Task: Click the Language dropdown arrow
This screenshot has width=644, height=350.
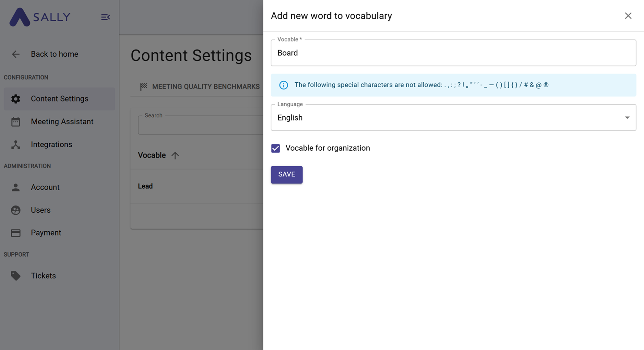Action: (x=627, y=118)
